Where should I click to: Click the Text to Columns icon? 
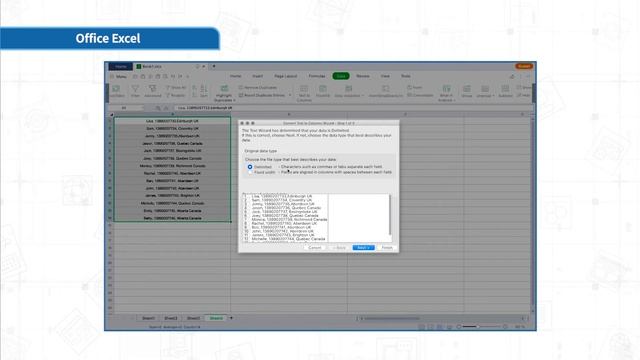click(304, 93)
